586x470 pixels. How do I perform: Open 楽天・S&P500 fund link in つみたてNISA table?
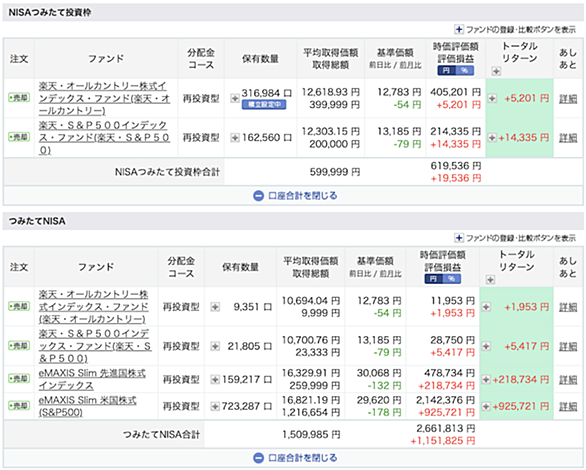95,346
